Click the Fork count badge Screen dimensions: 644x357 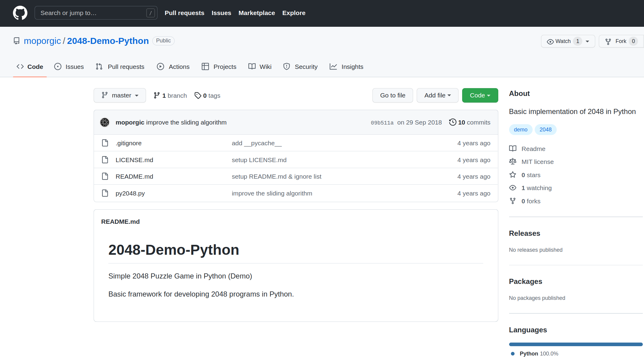click(633, 41)
